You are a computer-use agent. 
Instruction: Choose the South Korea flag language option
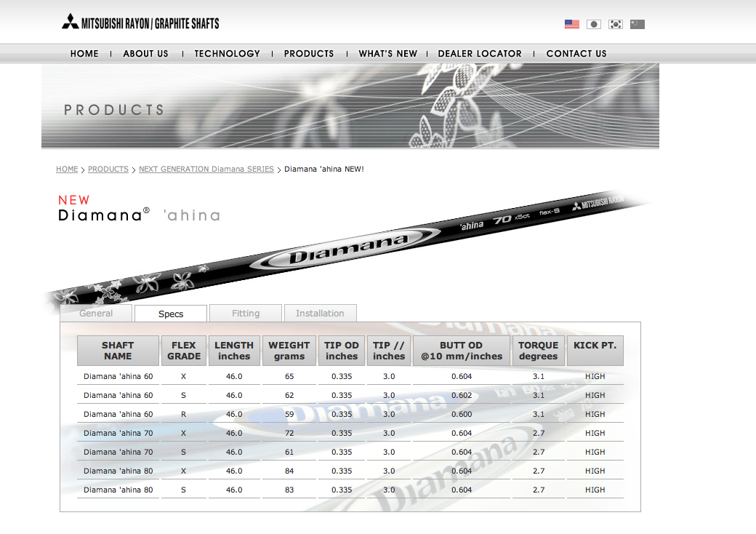coord(615,24)
